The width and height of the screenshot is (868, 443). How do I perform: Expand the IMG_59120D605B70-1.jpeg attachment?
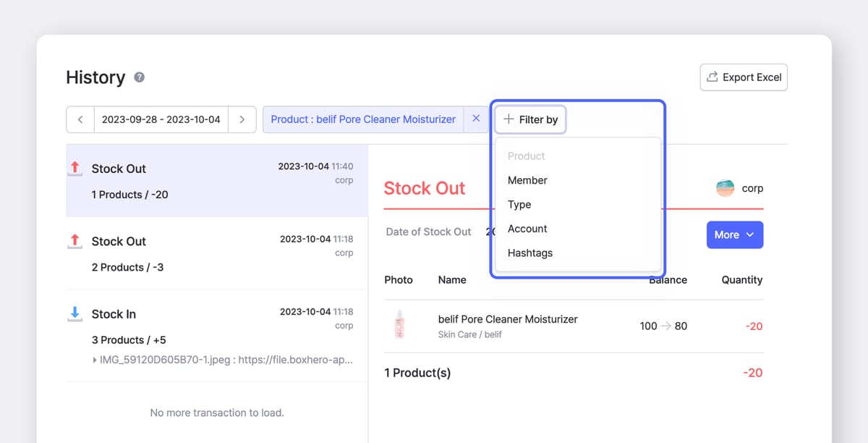[95, 360]
